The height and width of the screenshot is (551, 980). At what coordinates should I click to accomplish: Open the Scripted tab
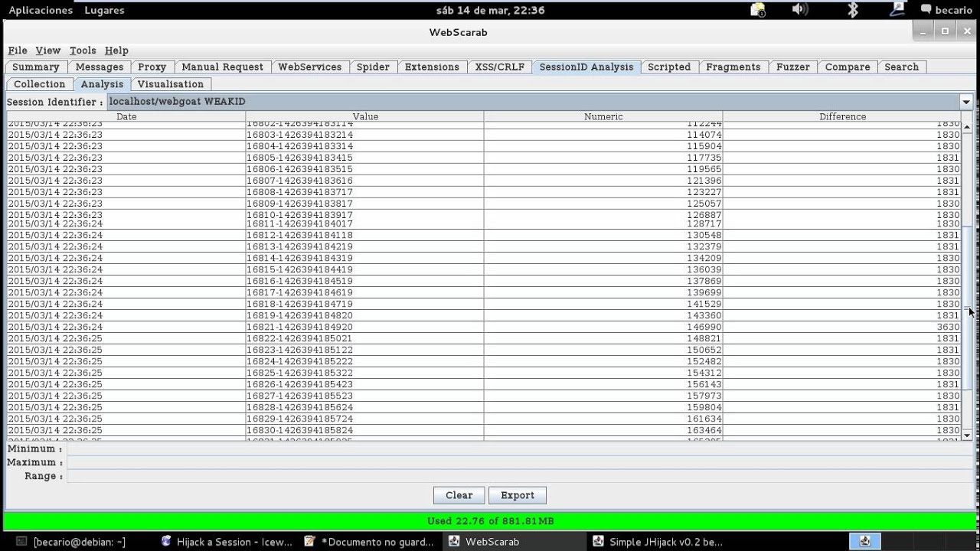pyautogui.click(x=669, y=67)
